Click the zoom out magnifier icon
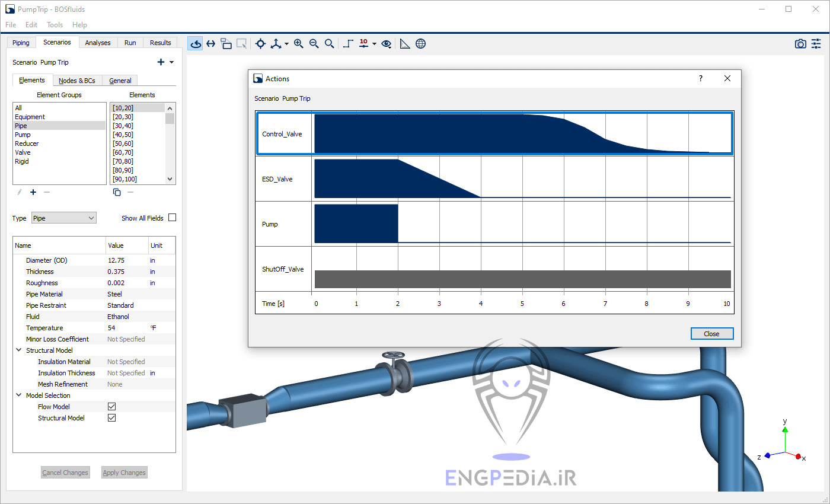Screen dimensions: 830x504 (x=314, y=43)
